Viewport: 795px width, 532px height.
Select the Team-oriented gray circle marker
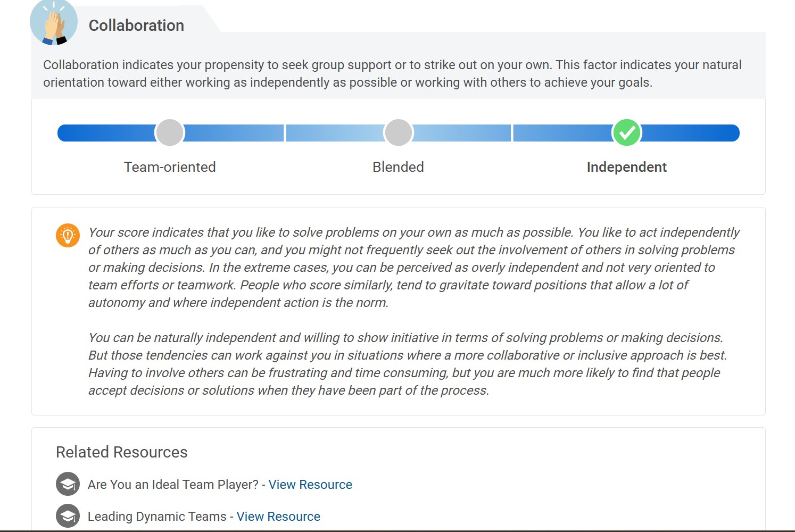(170, 132)
